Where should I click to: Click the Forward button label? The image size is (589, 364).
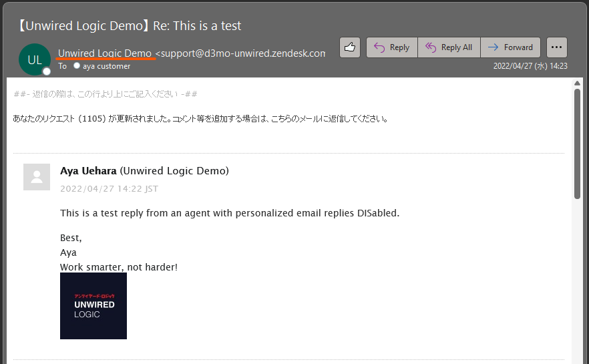point(518,47)
